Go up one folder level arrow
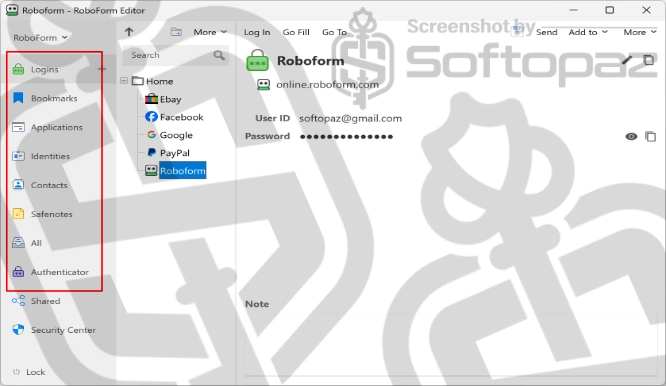The height and width of the screenshot is (386, 666). click(x=129, y=32)
